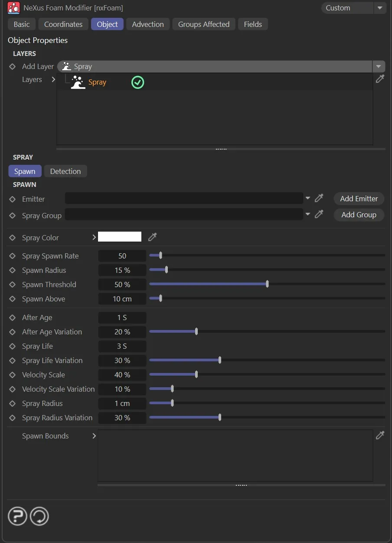Click the help question mark icon

pos(18,517)
